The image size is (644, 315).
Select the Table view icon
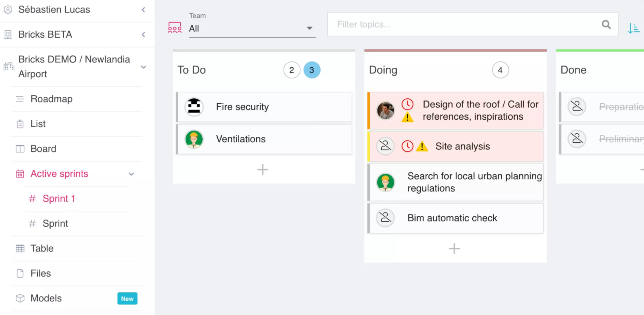20,248
